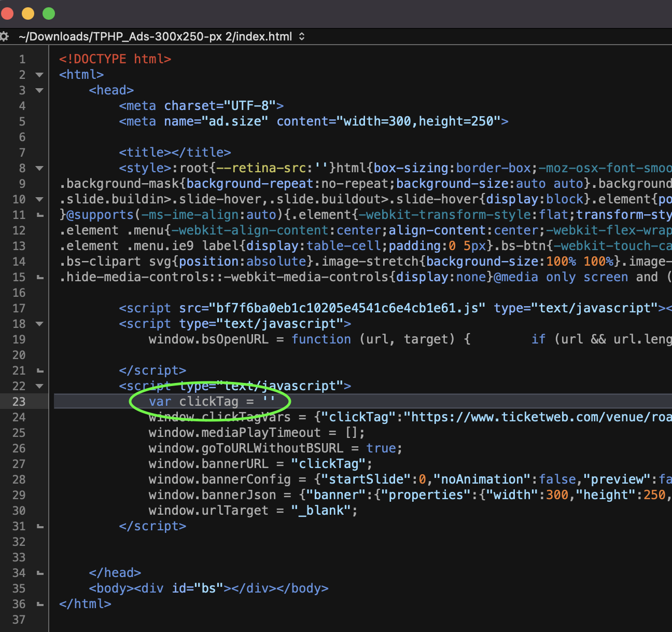This screenshot has height=632, width=672.
Task: Click the closing head fold marker on line 34
Action: point(40,573)
